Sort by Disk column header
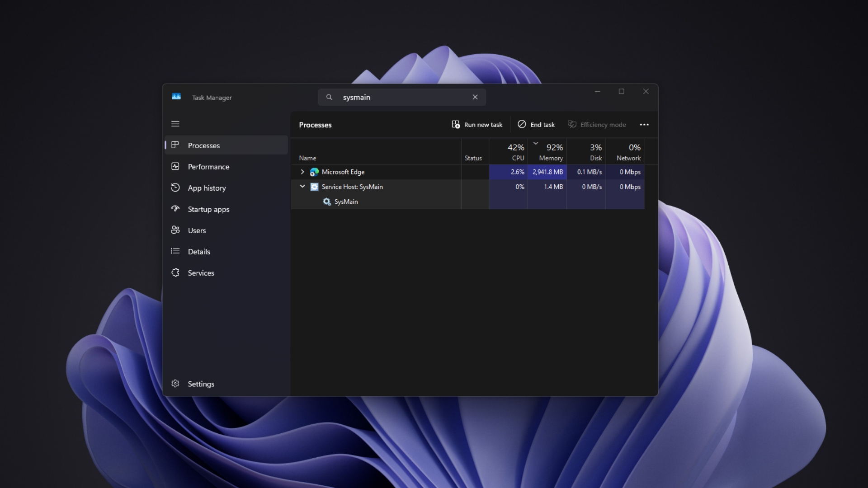 tap(586, 151)
